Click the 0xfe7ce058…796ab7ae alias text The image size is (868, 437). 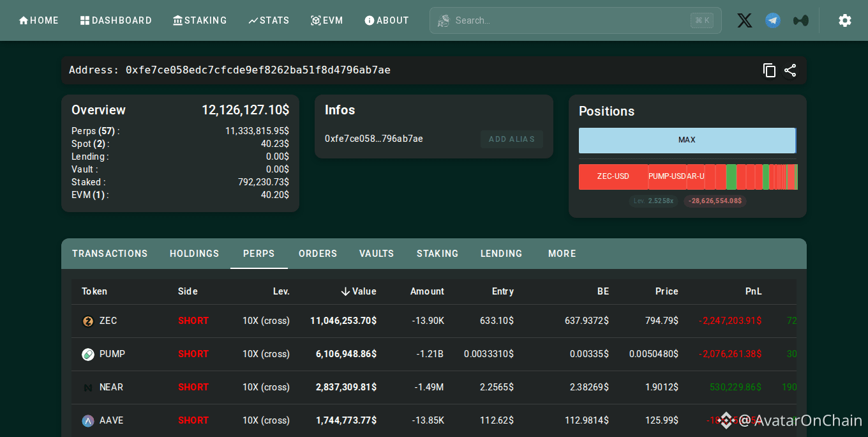374,139
